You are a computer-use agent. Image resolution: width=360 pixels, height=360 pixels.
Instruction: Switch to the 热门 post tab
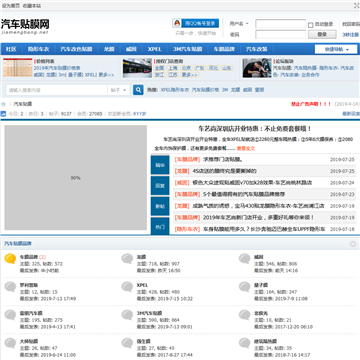pos(160,227)
